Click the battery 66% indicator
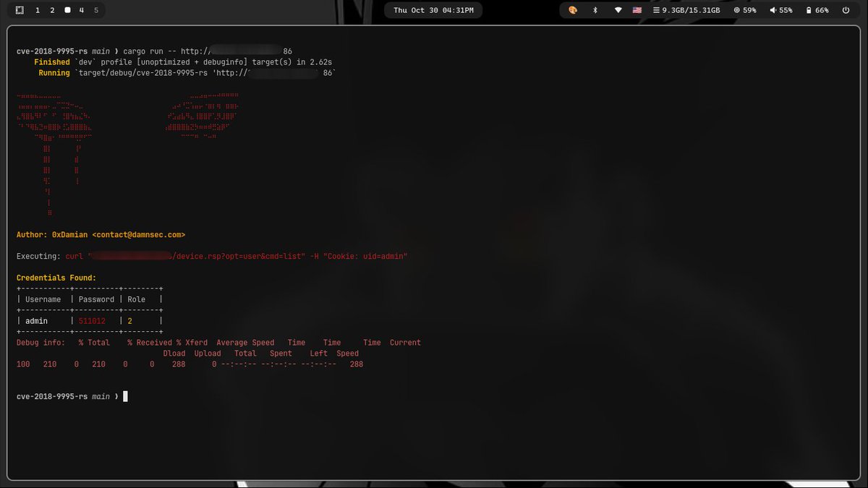Screen dimensions: 868x488 (817, 10)
